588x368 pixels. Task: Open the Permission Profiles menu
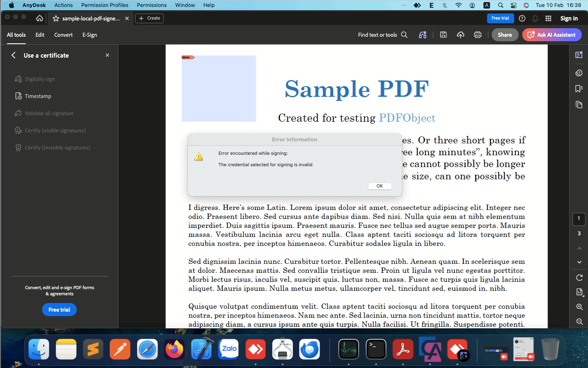click(105, 5)
